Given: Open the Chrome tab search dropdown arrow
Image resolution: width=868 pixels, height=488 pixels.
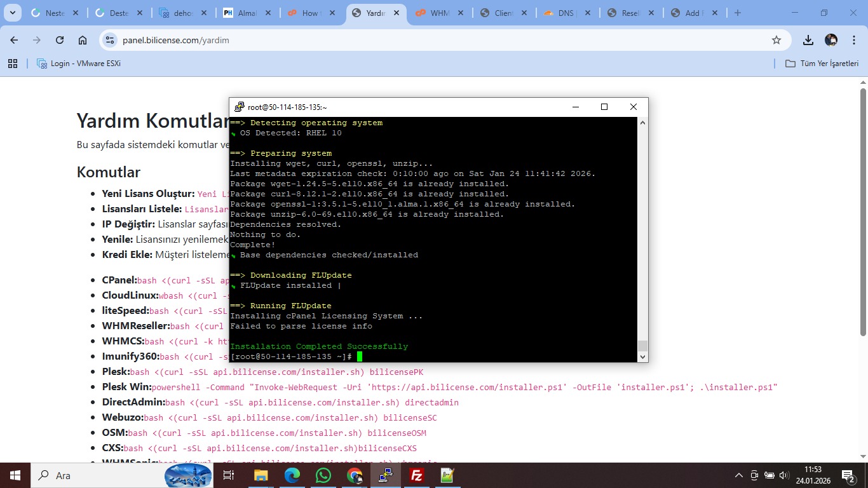Looking at the screenshot, I should tap(13, 13).
